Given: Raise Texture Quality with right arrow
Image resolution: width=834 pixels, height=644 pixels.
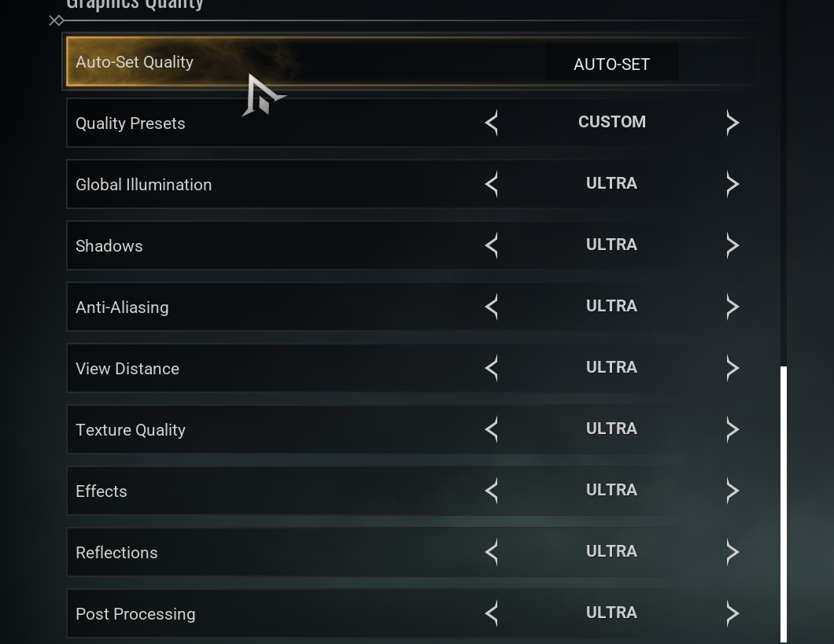Looking at the screenshot, I should point(733,429).
